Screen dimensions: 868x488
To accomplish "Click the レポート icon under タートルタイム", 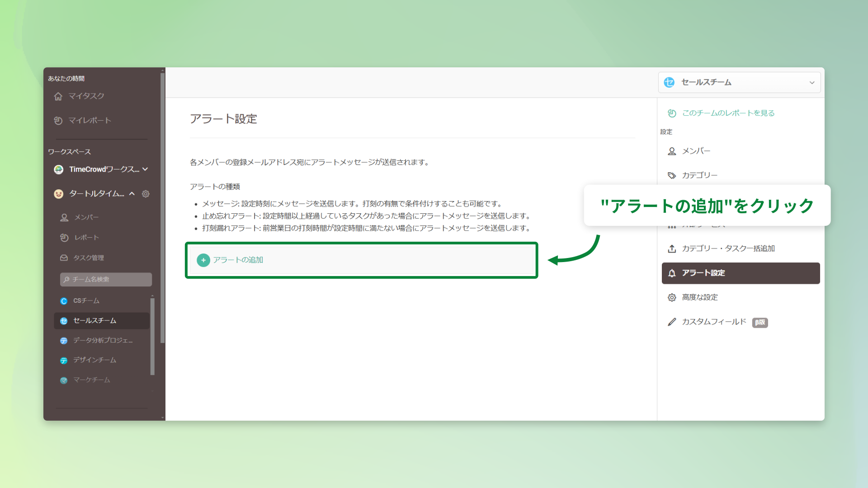I will click(65, 237).
